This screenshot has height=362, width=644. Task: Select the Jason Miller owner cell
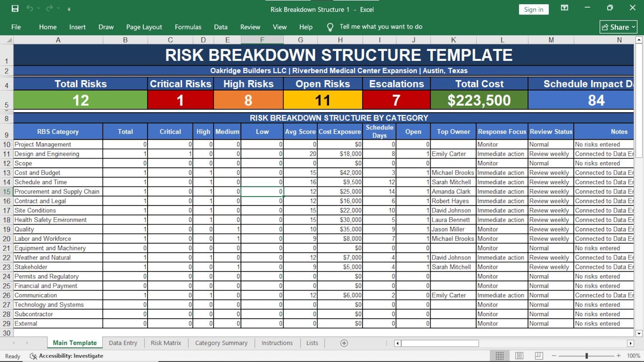[453, 229]
